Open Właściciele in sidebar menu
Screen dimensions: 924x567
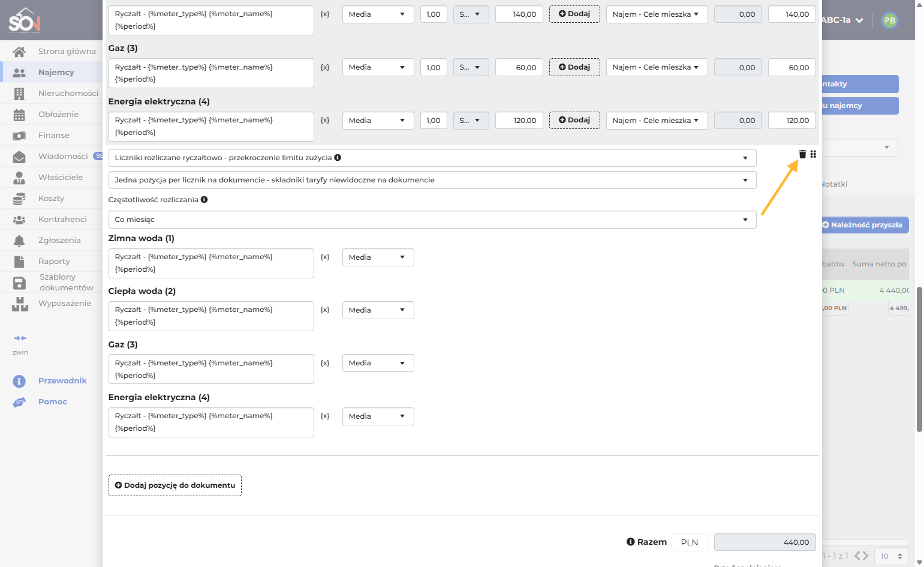click(x=61, y=178)
